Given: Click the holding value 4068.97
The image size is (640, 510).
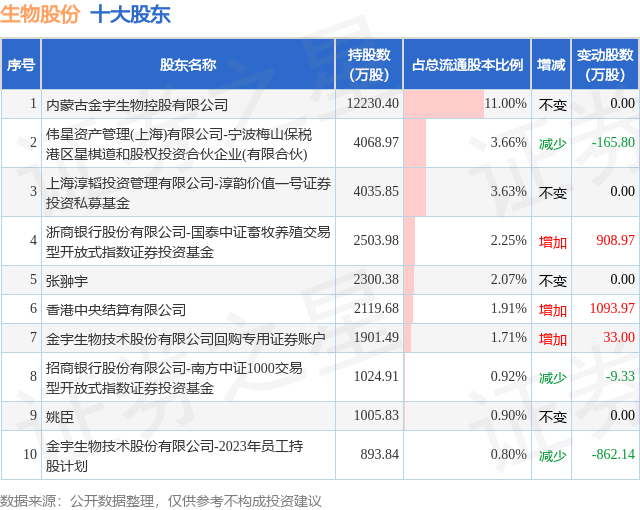Looking at the screenshot, I should pos(376,142).
